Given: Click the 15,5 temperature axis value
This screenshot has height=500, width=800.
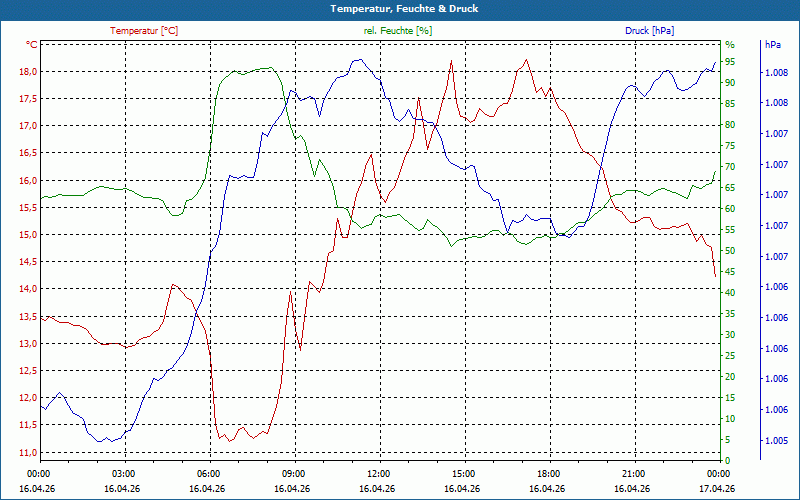Looking at the screenshot, I should coord(28,208).
